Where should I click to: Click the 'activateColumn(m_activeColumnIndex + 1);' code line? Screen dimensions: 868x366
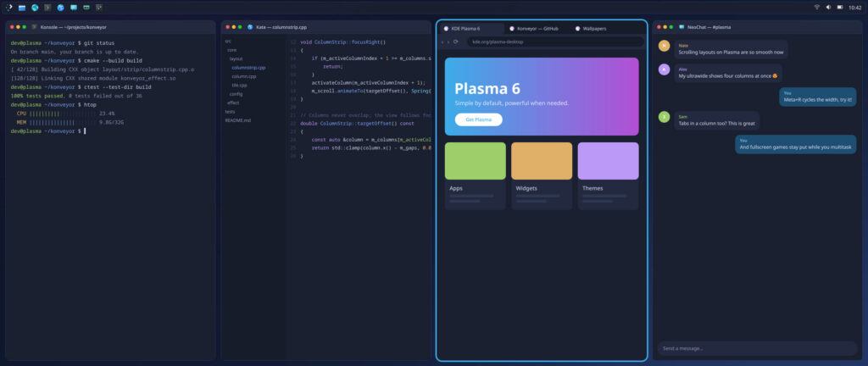[x=368, y=82]
